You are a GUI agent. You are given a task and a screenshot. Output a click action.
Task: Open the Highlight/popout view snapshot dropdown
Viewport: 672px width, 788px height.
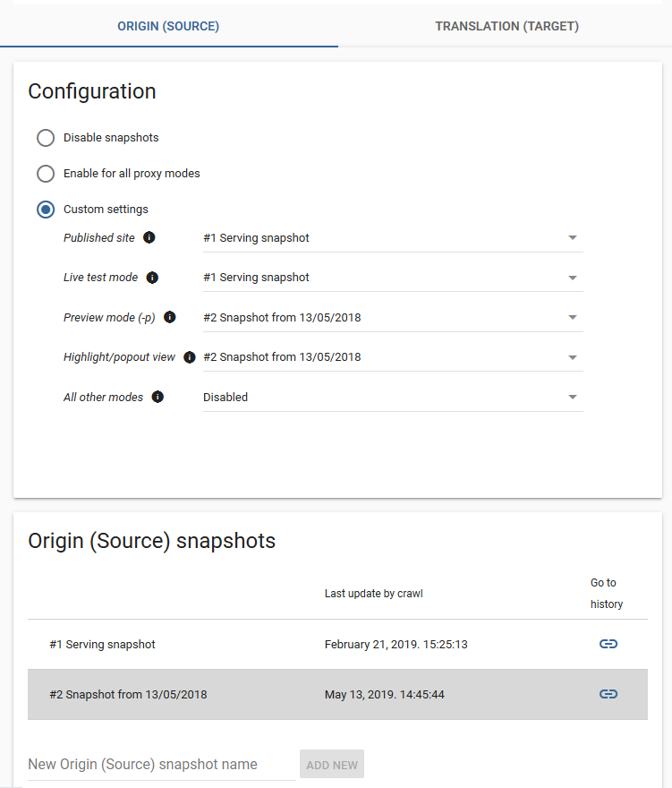point(393,357)
